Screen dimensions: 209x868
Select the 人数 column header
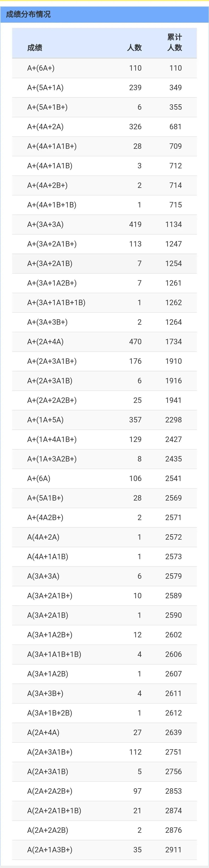point(134,48)
